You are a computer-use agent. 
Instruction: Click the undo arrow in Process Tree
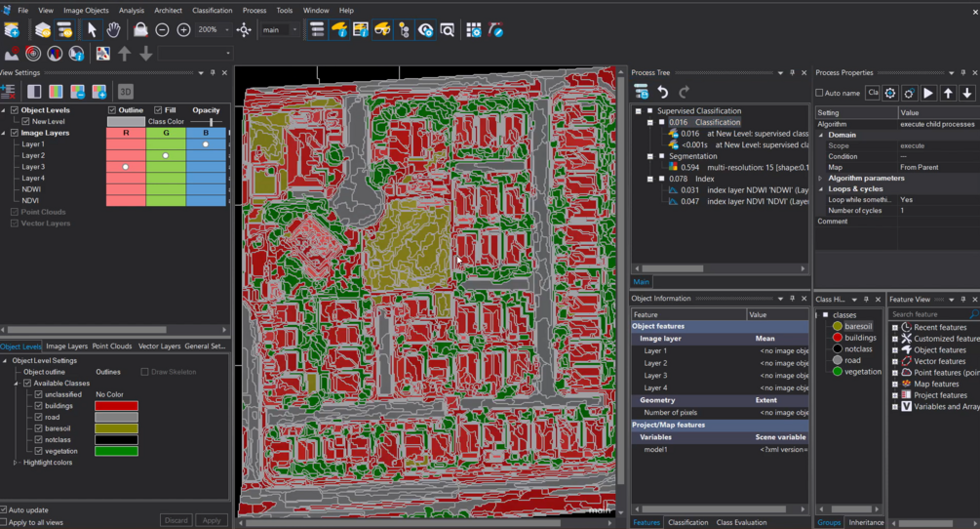click(663, 92)
